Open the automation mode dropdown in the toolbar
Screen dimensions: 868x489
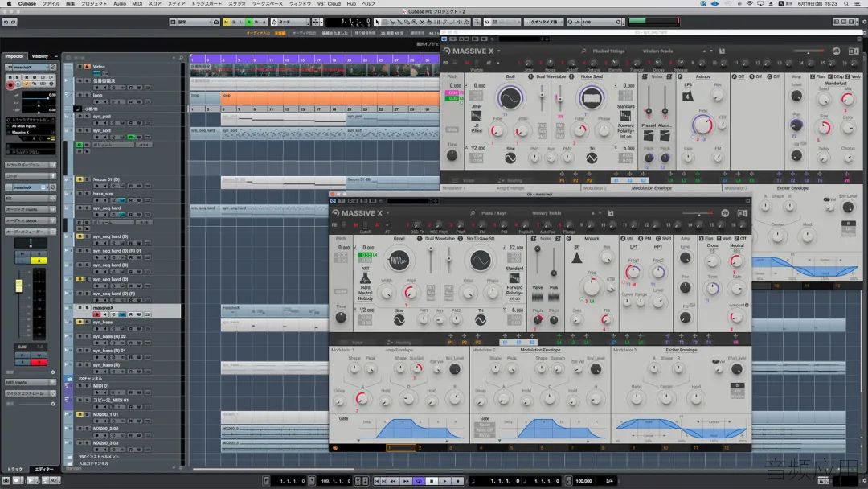coord(291,23)
